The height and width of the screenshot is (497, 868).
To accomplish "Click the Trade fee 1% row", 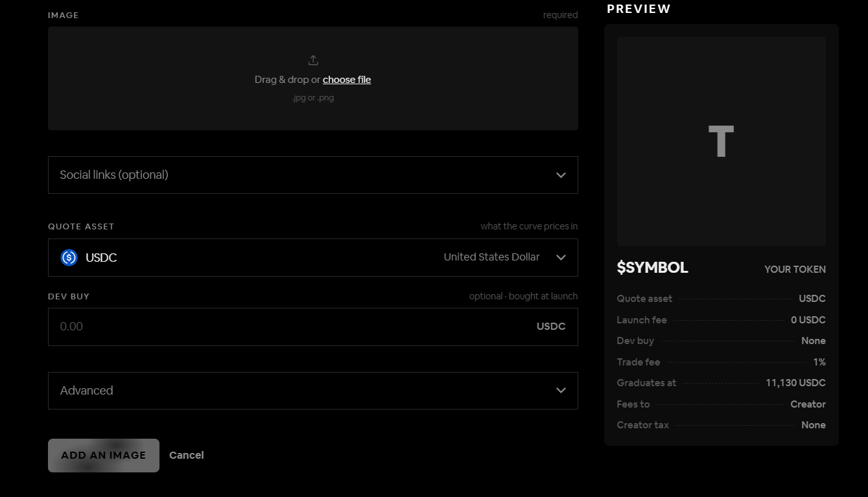I will point(721,362).
